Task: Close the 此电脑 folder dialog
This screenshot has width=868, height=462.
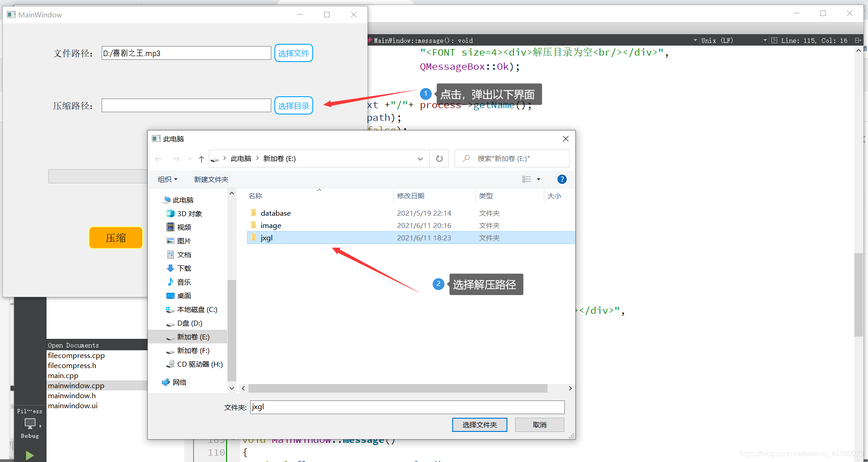Action: point(566,139)
